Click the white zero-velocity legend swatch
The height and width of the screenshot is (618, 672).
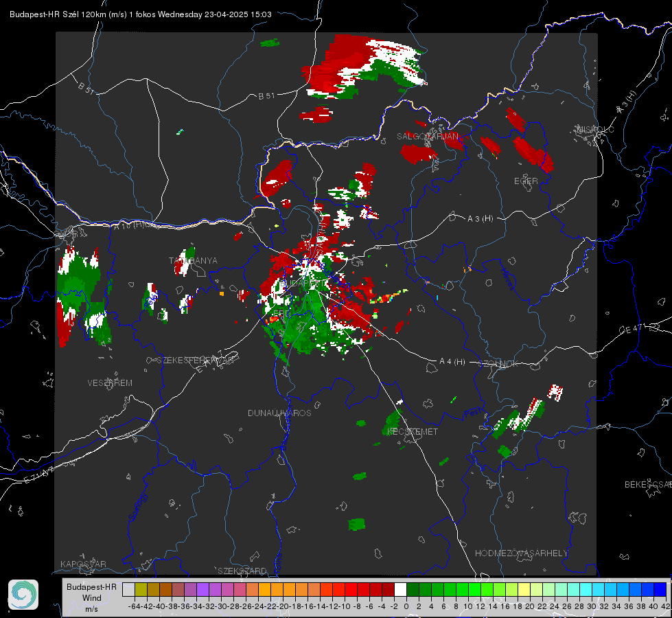pyautogui.click(x=400, y=590)
